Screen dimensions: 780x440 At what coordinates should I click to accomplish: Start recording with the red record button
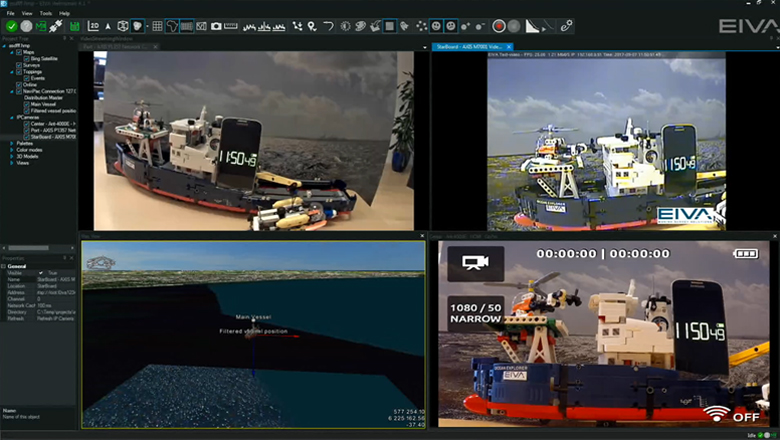pyautogui.click(x=498, y=26)
